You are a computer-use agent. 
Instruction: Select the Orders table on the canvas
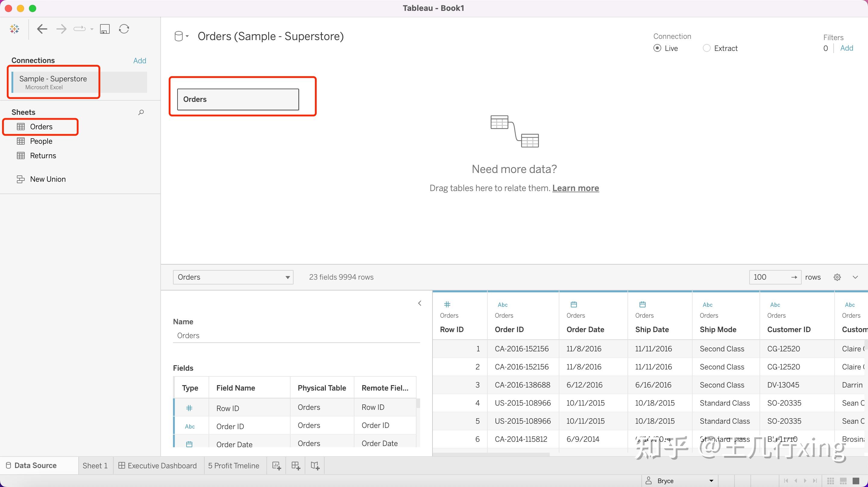238,99
